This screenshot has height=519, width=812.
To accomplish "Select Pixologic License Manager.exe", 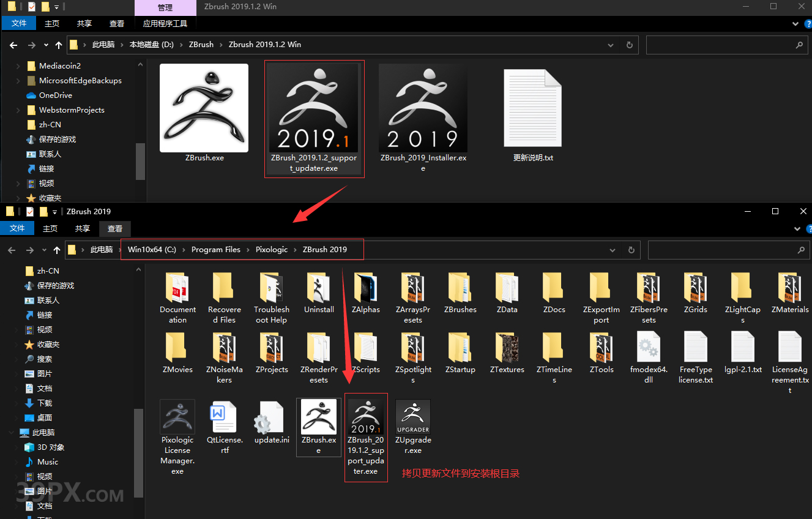I will pos(177,437).
